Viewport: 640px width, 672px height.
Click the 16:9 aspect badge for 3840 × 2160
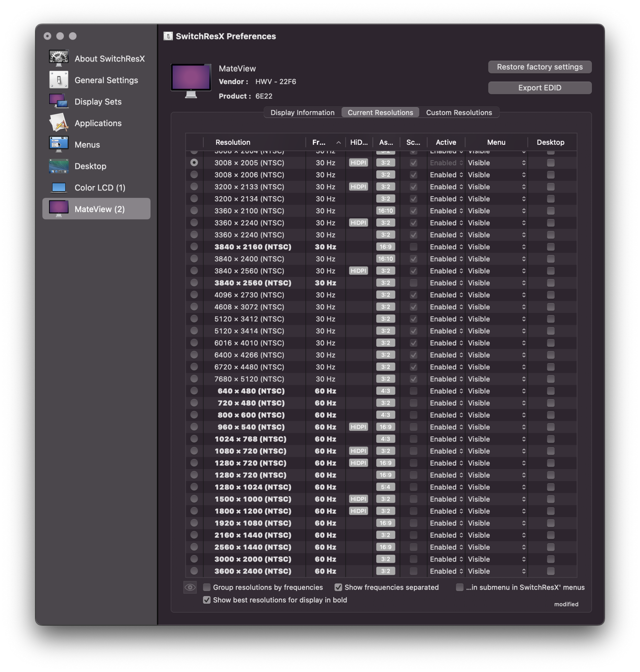click(385, 247)
